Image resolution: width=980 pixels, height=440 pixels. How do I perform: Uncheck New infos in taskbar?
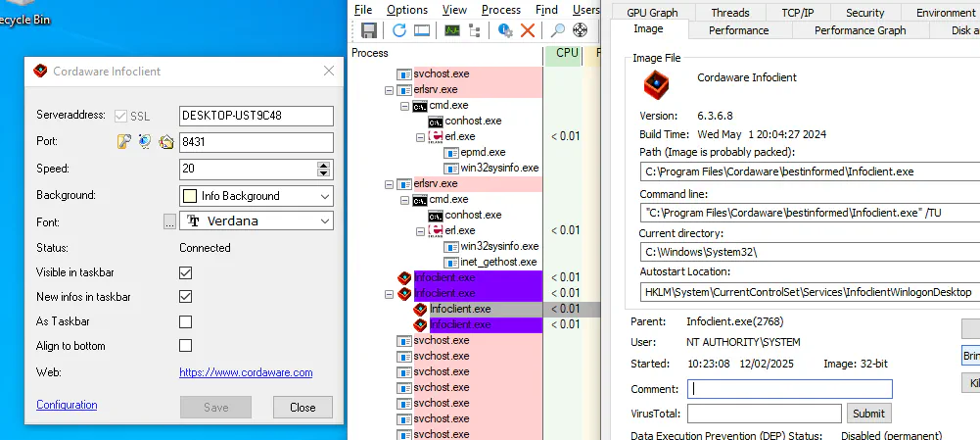(x=186, y=297)
